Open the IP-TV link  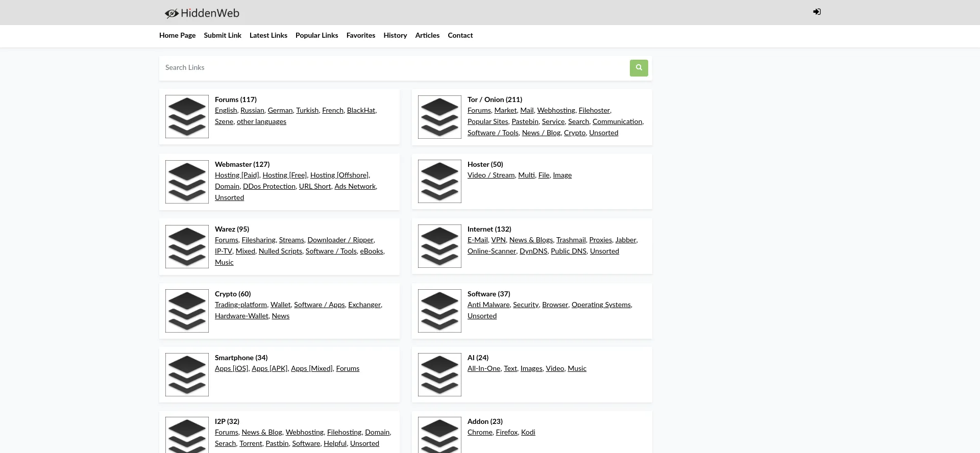click(x=224, y=251)
